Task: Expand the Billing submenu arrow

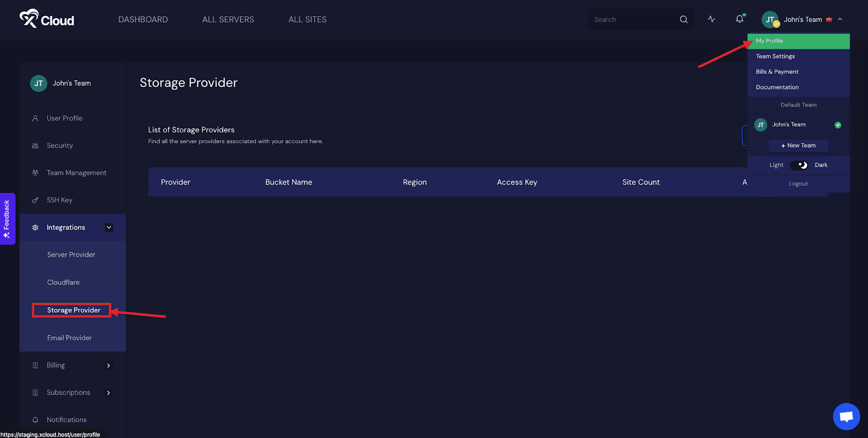Action: point(108,365)
